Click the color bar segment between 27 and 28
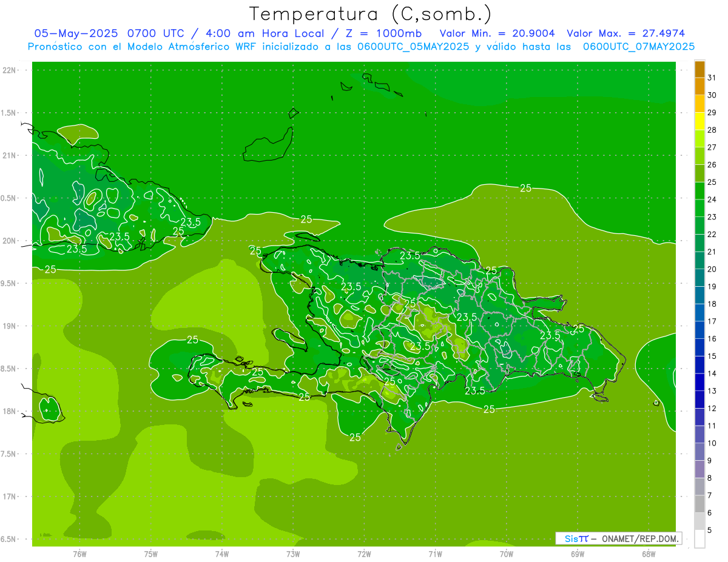Image resolution: width=728 pixels, height=562 pixels. (x=699, y=139)
